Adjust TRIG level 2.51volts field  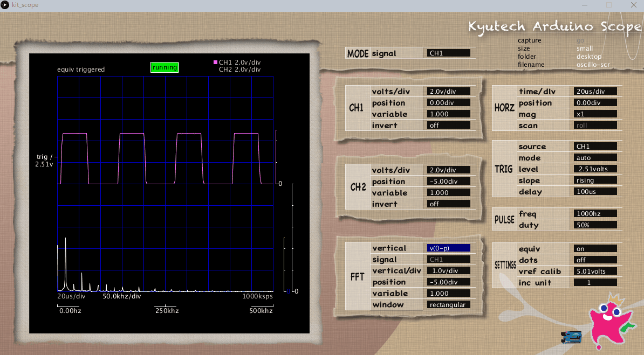pyautogui.click(x=595, y=169)
